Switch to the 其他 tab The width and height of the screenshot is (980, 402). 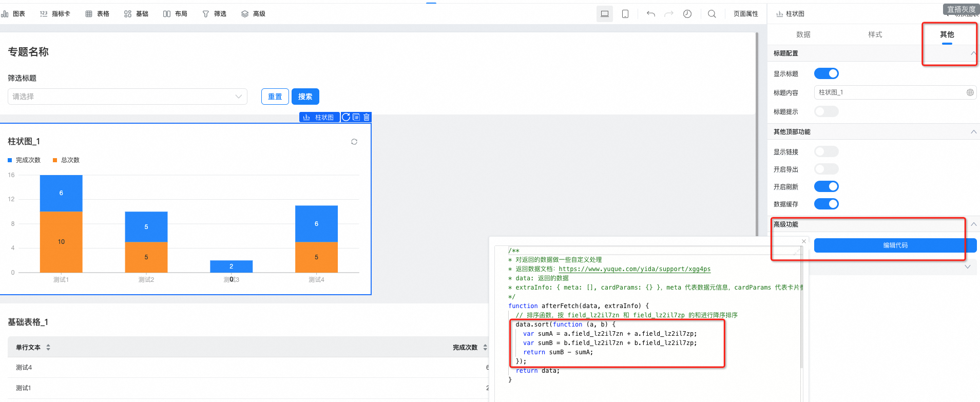coord(947,34)
